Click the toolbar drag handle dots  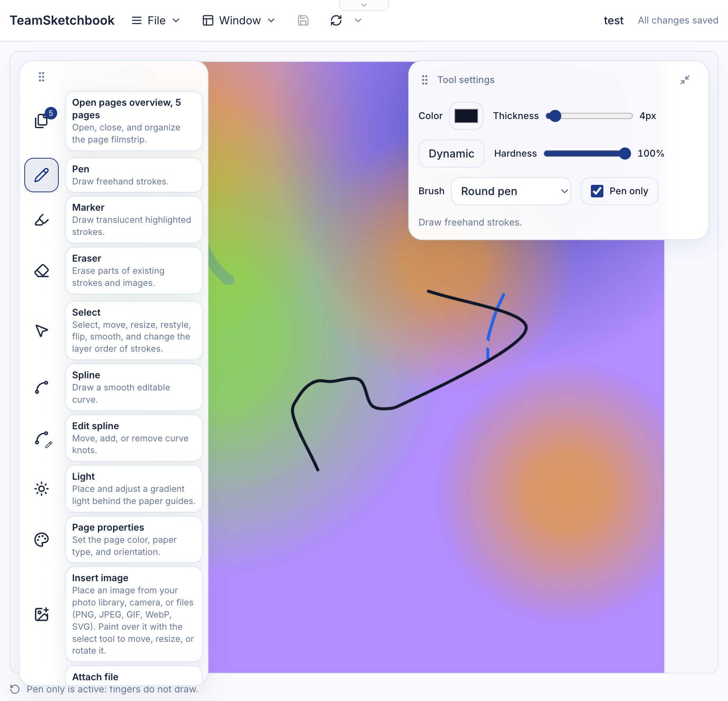[x=42, y=77]
